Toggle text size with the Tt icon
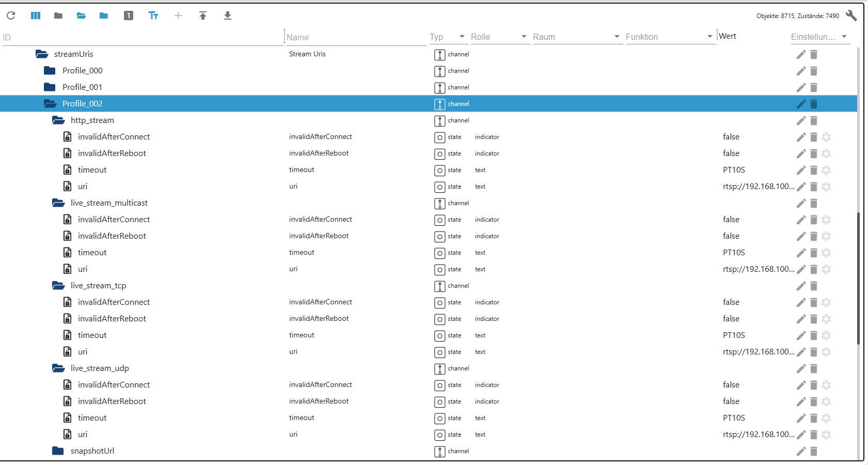868x465 pixels. click(x=153, y=16)
